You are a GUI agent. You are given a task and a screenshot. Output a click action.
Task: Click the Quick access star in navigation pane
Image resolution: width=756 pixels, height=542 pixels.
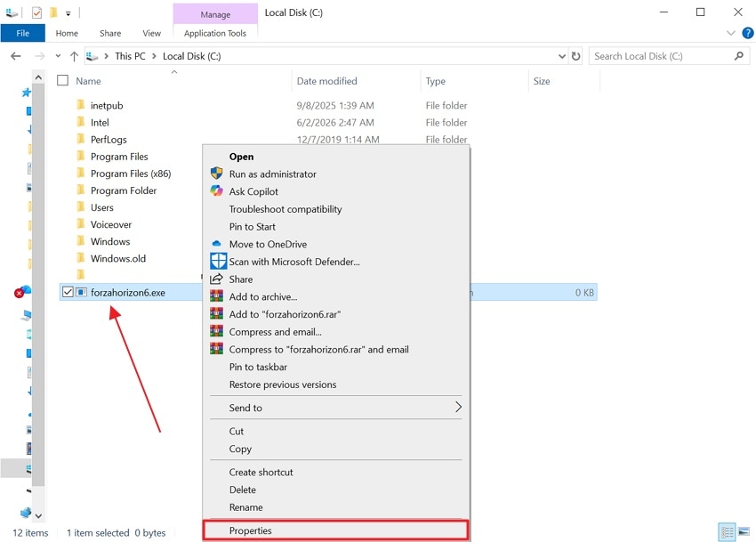click(x=26, y=93)
